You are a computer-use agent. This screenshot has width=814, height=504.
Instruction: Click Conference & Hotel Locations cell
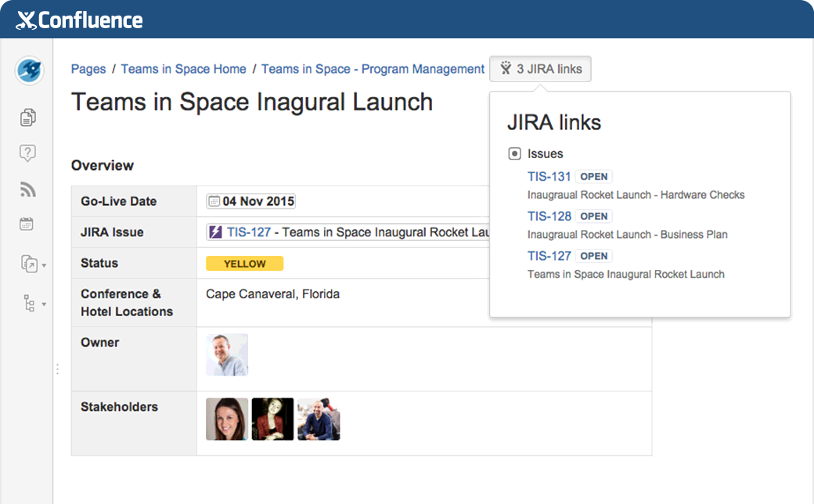pos(134,303)
